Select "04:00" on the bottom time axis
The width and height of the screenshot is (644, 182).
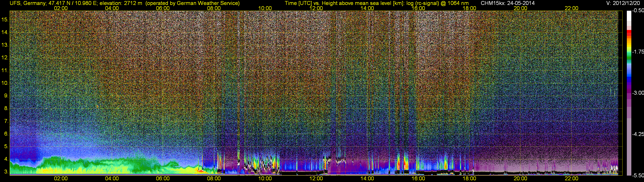(x=112, y=179)
